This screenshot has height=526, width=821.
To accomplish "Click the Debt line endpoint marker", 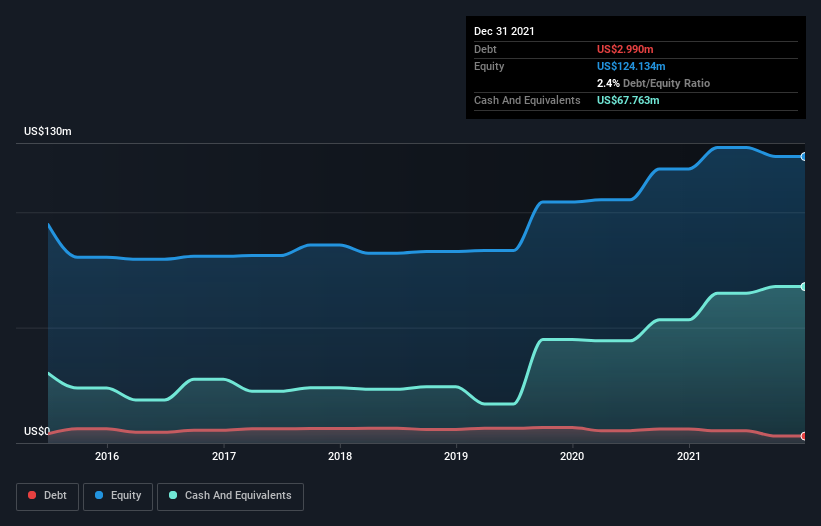I will 804,436.
